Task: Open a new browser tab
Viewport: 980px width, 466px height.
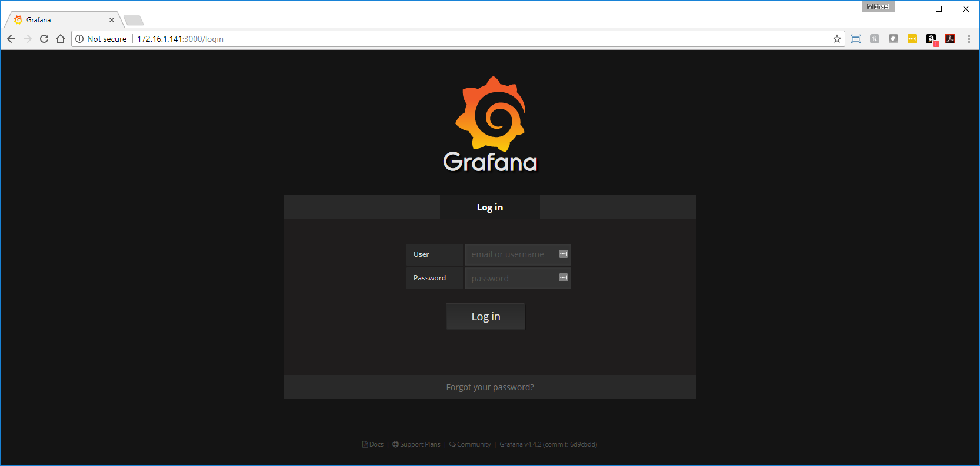Action: tap(134, 21)
